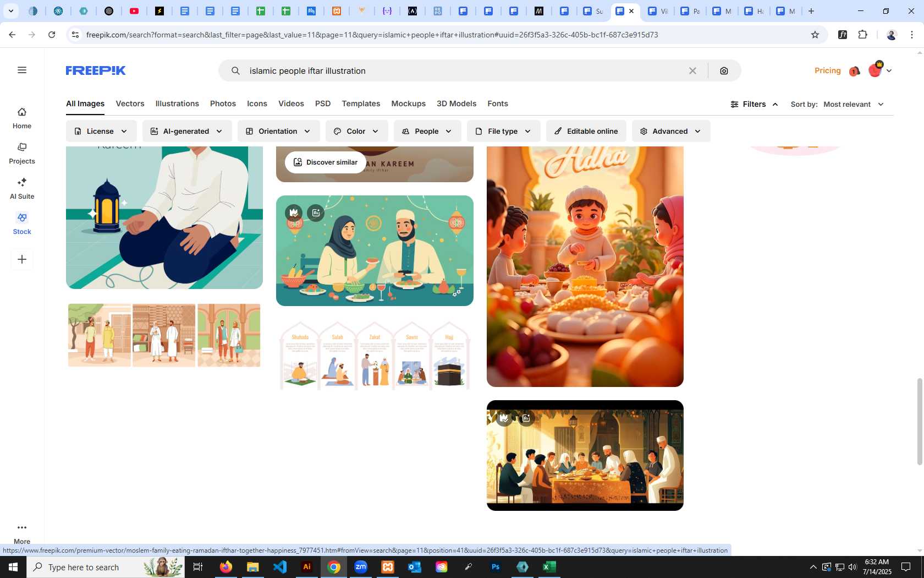Open Photoshop from the taskbar

[496, 567]
